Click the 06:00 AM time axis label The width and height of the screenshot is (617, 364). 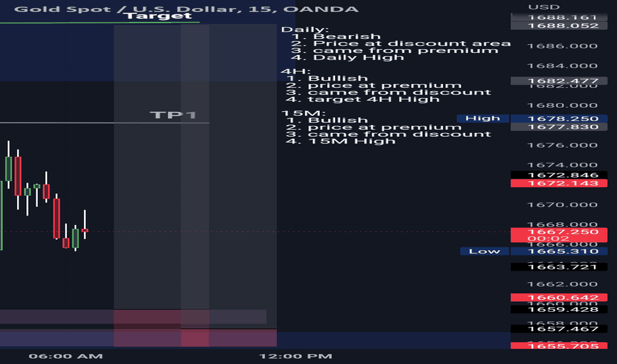[66, 356]
